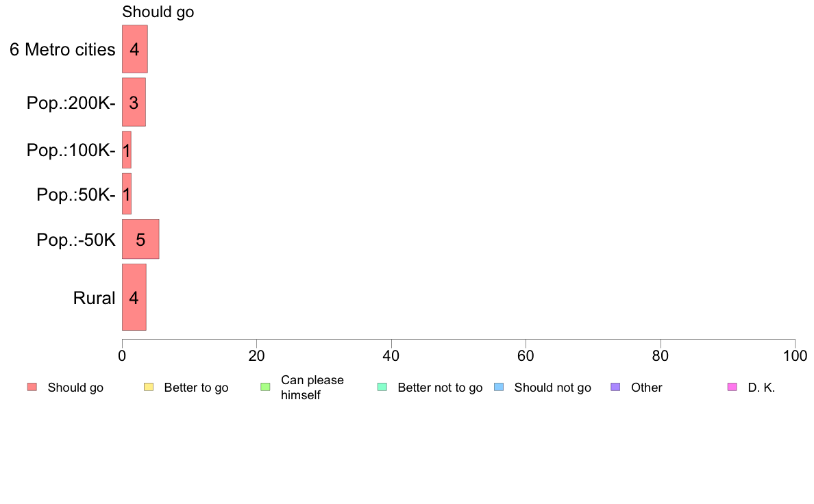Click the Rural category label
The width and height of the screenshot is (814, 504).
[x=94, y=298]
